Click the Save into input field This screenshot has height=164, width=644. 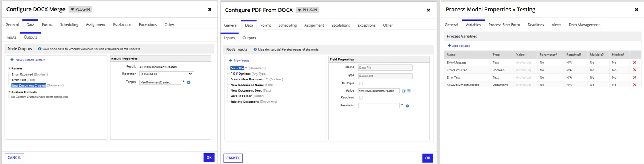379,105
